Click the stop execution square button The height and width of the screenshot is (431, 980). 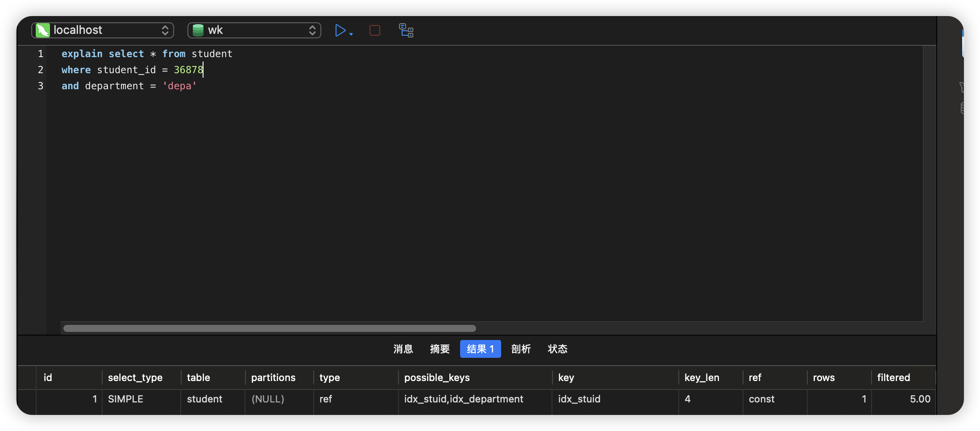375,30
